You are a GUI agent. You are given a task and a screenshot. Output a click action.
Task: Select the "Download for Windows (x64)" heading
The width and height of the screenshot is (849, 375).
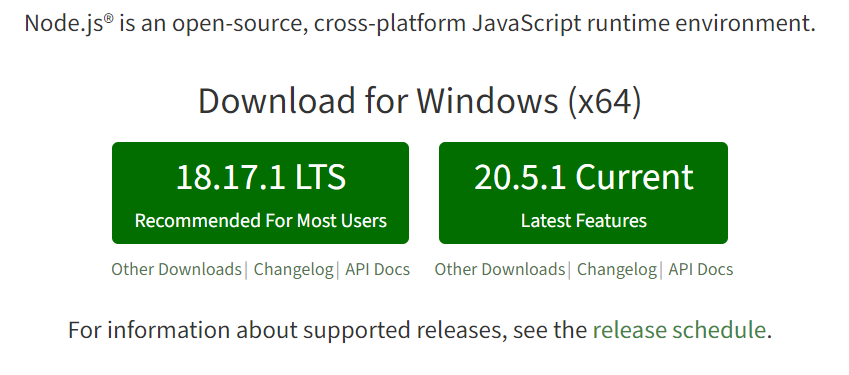(x=420, y=101)
